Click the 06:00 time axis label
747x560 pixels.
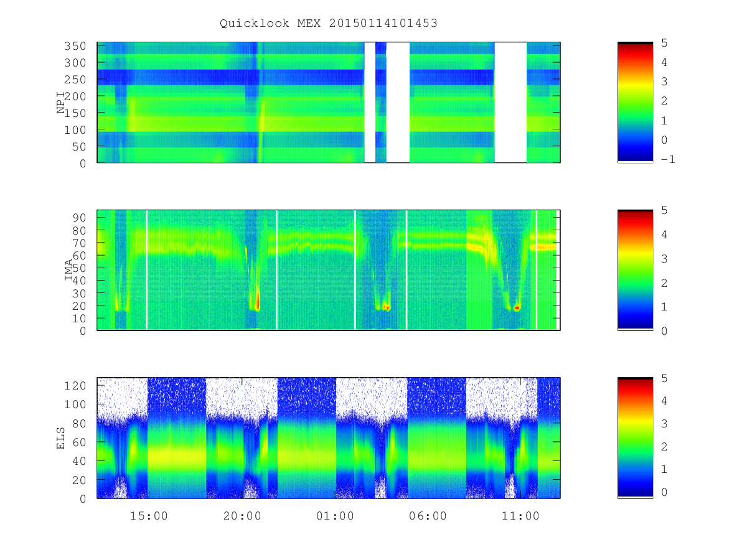click(428, 516)
